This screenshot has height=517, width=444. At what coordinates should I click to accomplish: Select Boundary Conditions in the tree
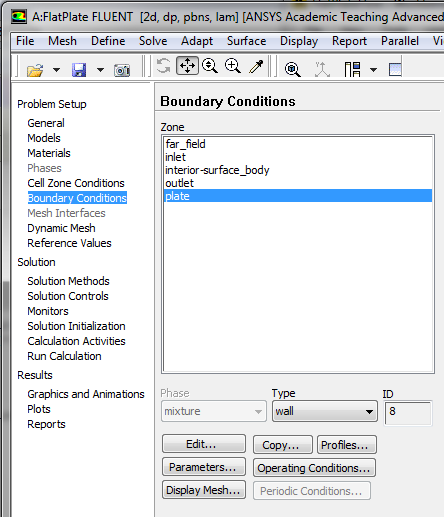77,198
